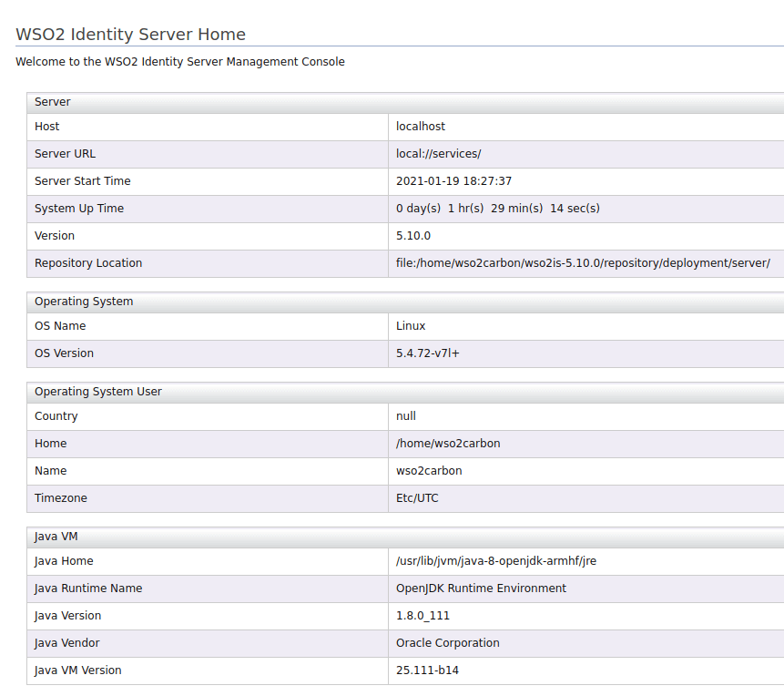Screen dimensions: 784x696
Task: Select the localhost host value
Action: pos(421,127)
